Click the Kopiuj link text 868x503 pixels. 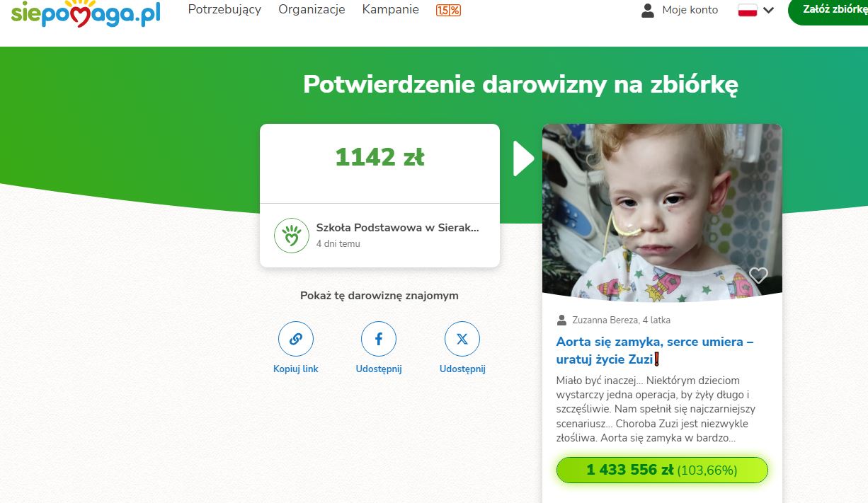296,369
